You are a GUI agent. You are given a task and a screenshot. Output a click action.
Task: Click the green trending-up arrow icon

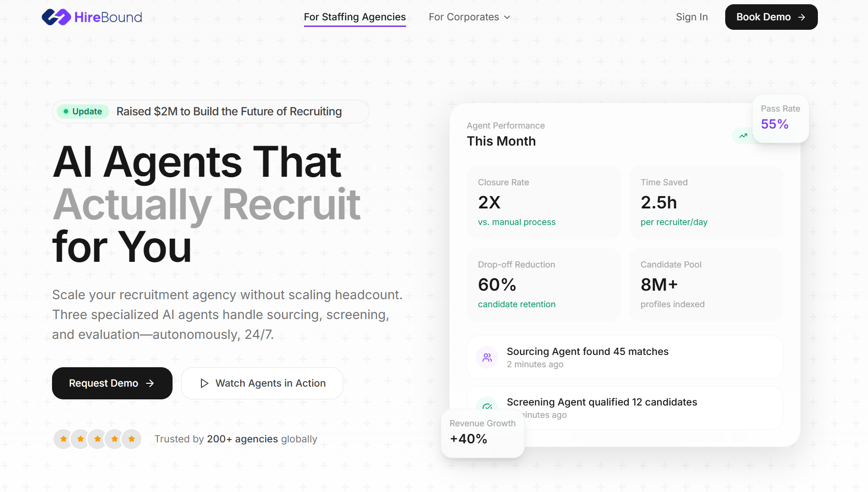743,136
